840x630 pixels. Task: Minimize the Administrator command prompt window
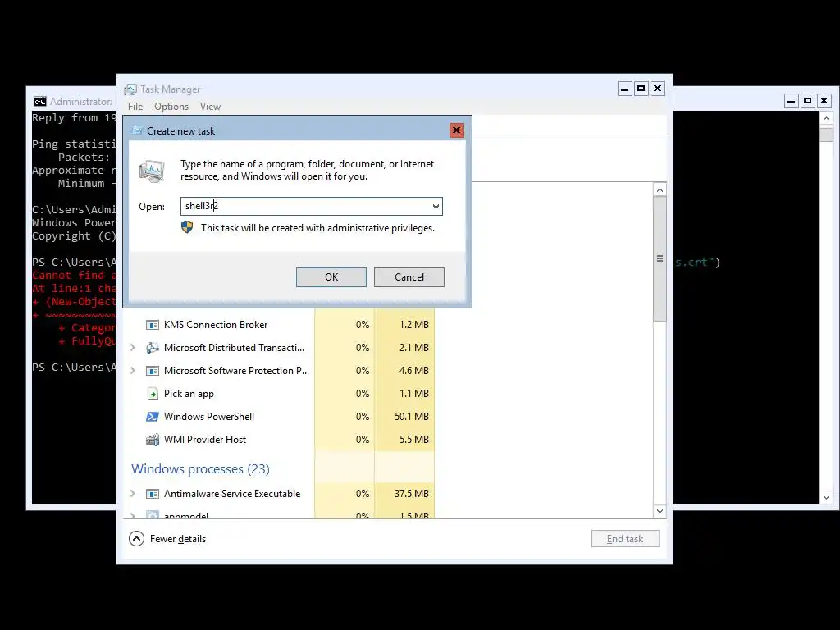(x=792, y=101)
